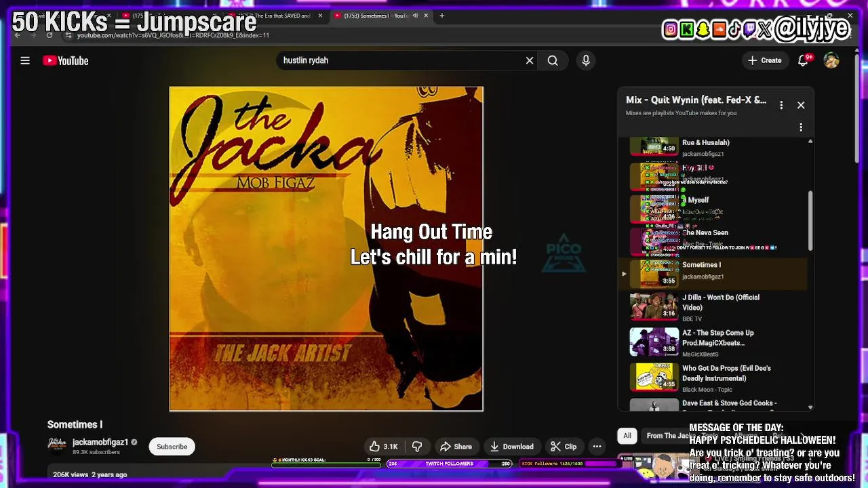Viewport: 868px width, 488px height.
Task: Play 'Dave East & Stove God Cooks' mix item
Action: pyautogui.click(x=712, y=405)
